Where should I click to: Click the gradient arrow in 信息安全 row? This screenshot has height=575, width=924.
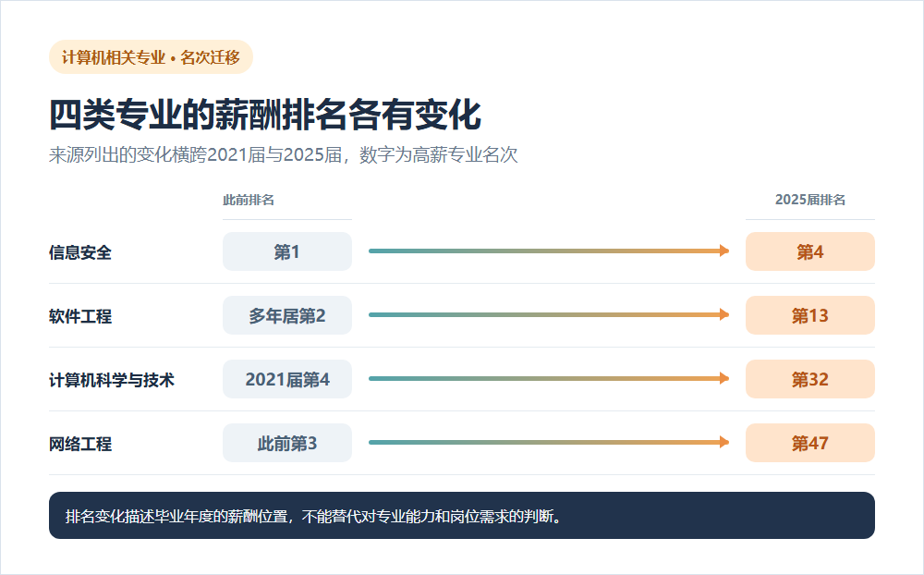tap(549, 251)
